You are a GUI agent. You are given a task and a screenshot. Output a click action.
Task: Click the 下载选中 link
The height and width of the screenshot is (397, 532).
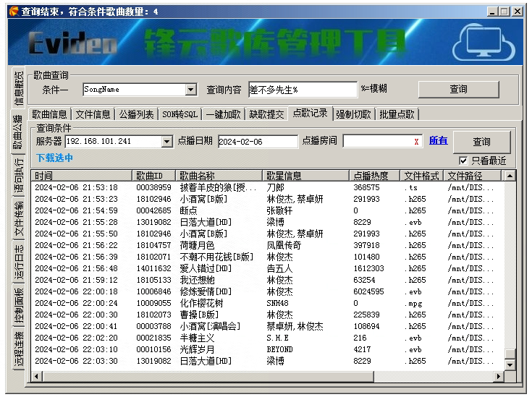[54, 158]
